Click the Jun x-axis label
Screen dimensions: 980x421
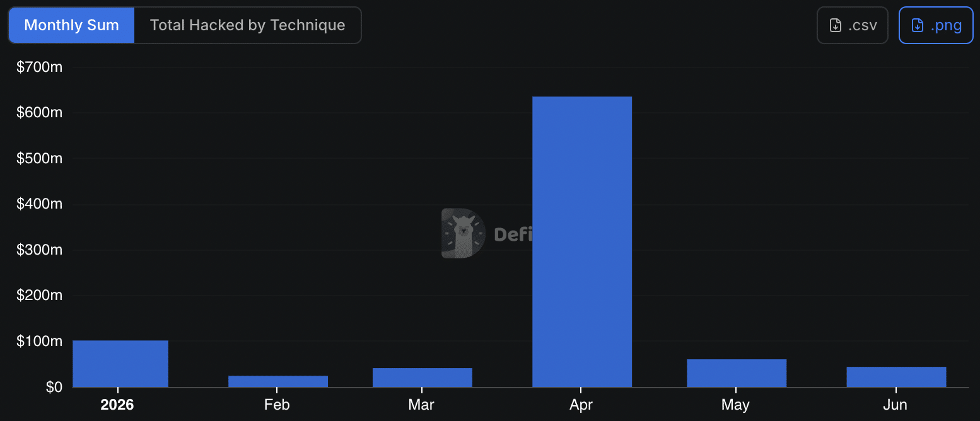pyautogui.click(x=895, y=405)
